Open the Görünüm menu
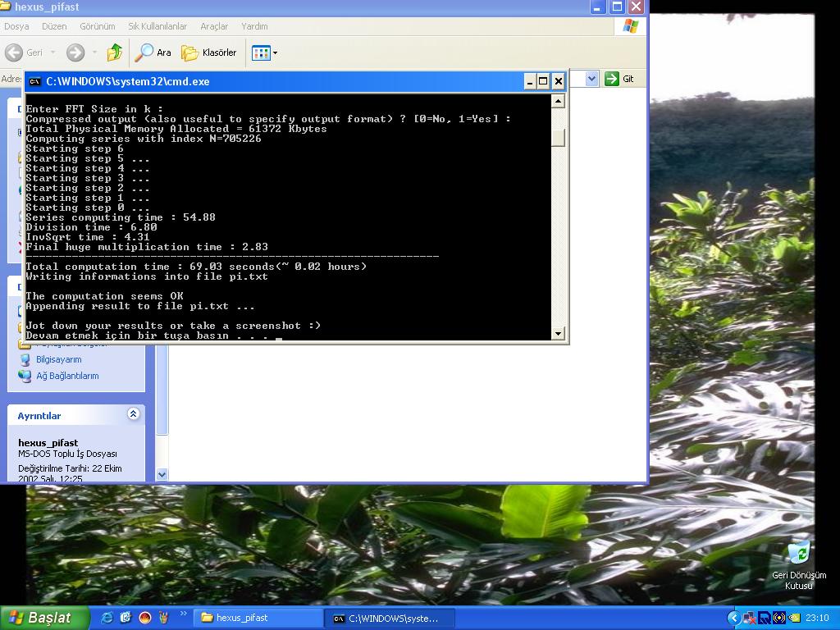The image size is (840, 630). coord(98,26)
